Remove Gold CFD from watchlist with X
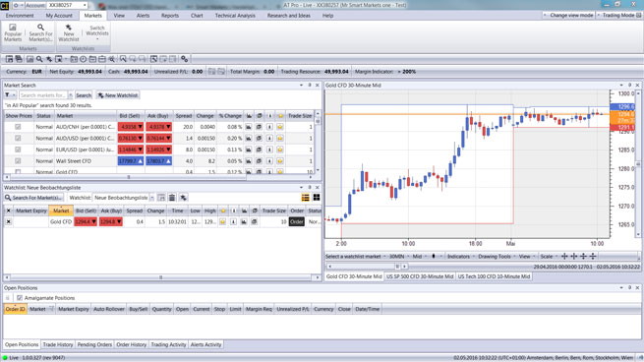Image resolution: width=644 pixels, height=362 pixels. [8, 222]
